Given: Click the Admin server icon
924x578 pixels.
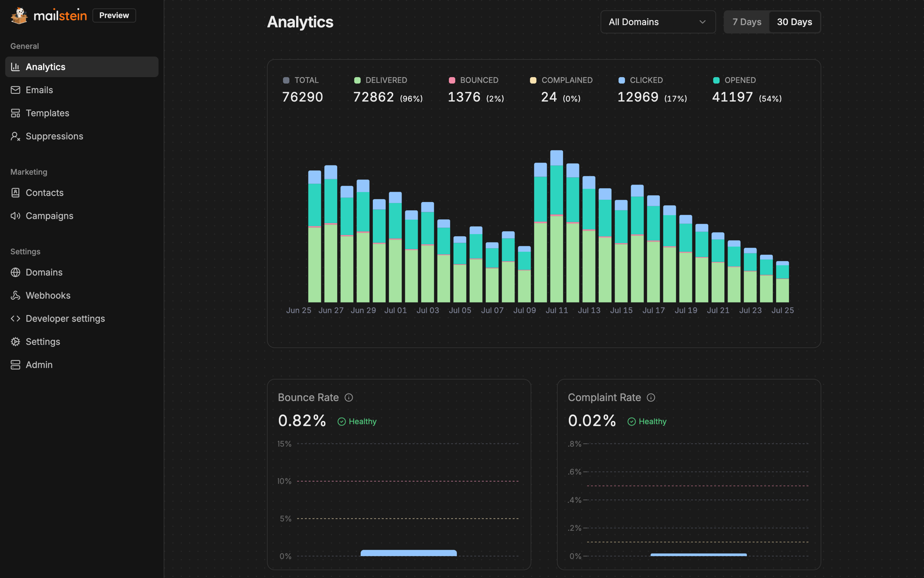Looking at the screenshot, I should pos(15,365).
